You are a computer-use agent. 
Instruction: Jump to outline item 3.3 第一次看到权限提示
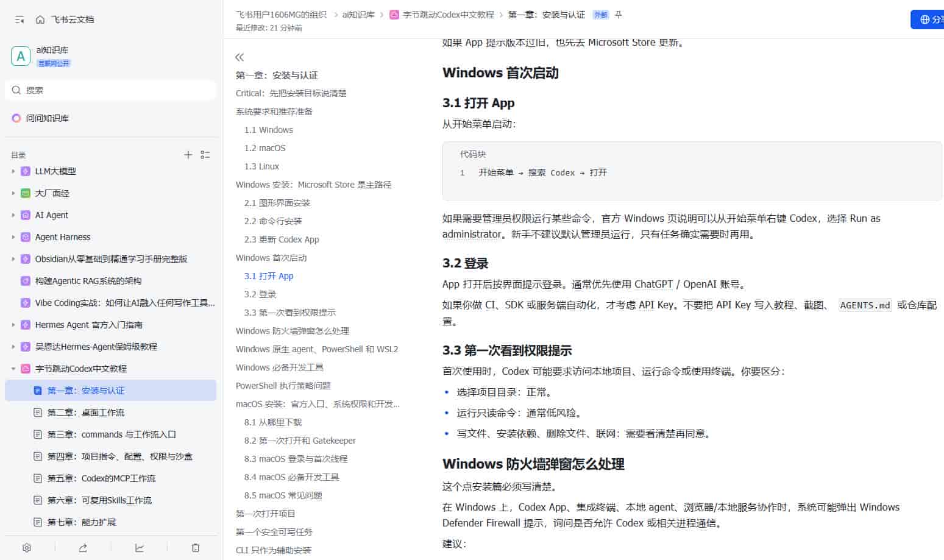pos(290,313)
